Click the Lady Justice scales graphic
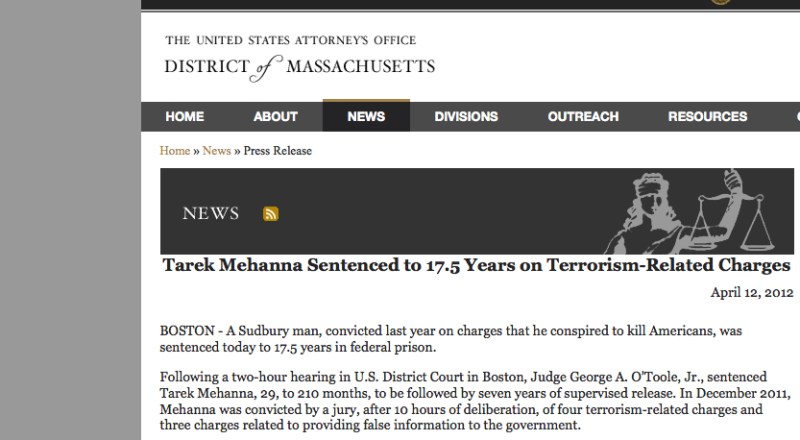This screenshot has height=440, width=800. [x=700, y=210]
